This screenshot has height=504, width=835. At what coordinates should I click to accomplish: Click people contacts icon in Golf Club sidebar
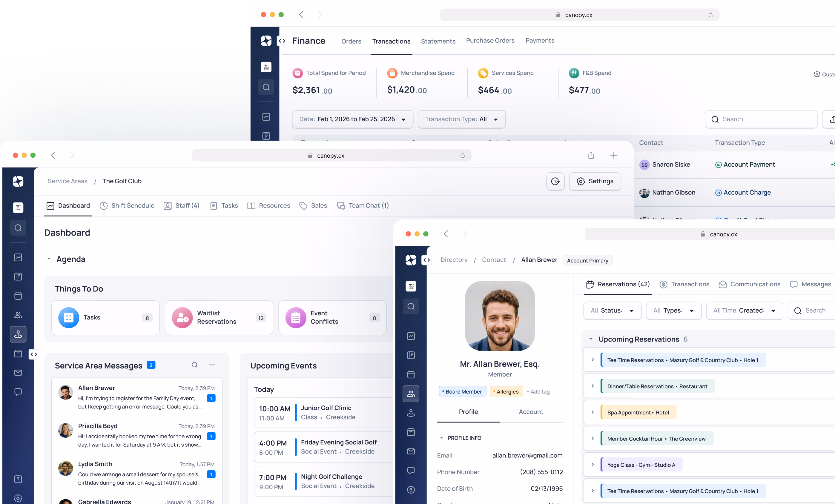[x=18, y=315]
